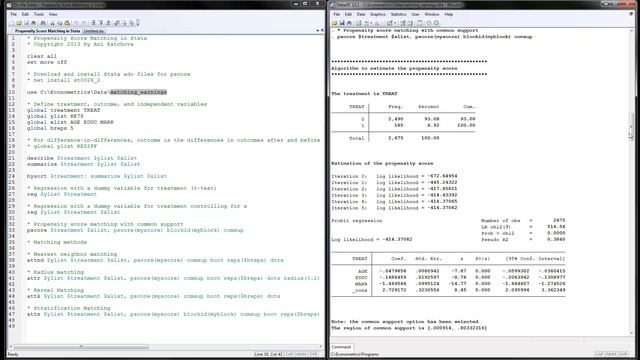The height and width of the screenshot is (360, 640).
Task: Click Undo icon in Do-file Editor toolbar
Action: 76,23
